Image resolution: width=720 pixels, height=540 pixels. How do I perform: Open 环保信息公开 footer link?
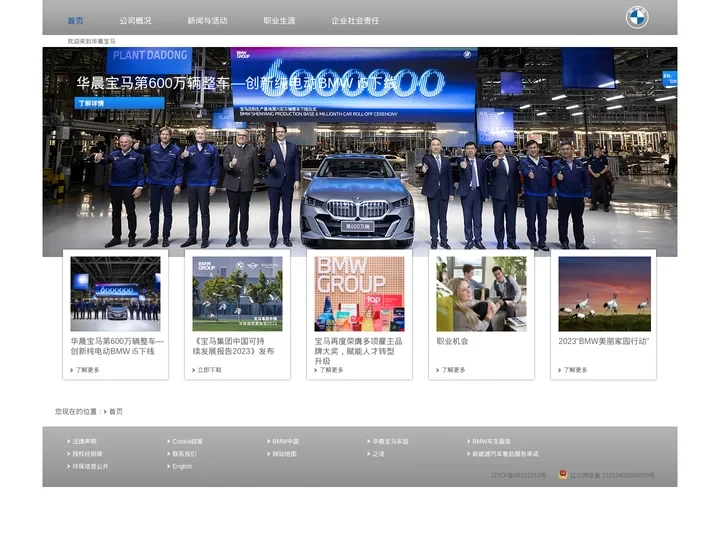point(90,466)
